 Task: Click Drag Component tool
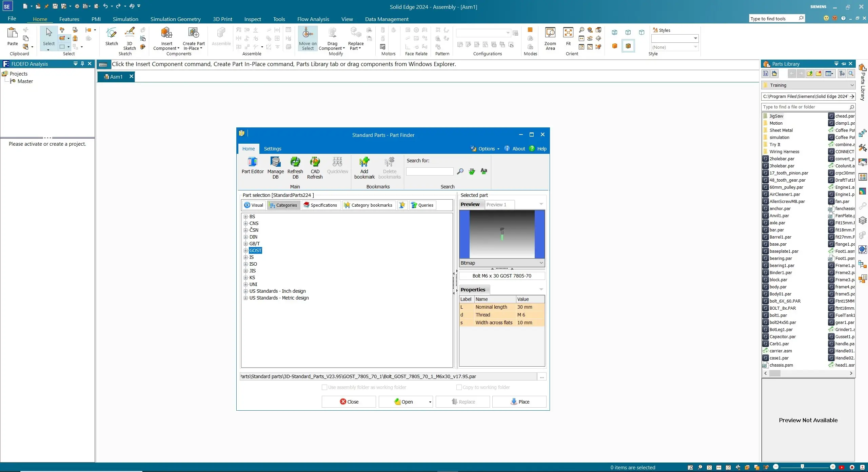pos(332,38)
